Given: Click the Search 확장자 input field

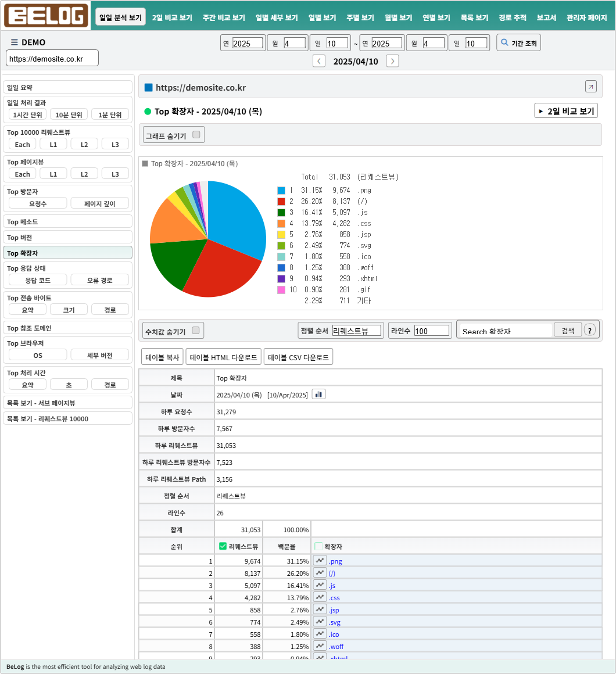Looking at the screenshot, I should [505, 331].
